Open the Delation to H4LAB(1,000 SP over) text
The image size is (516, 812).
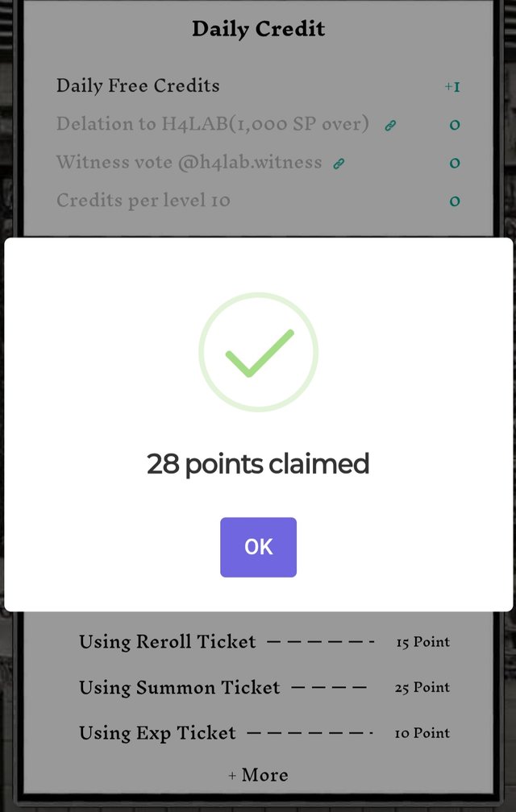212,125
